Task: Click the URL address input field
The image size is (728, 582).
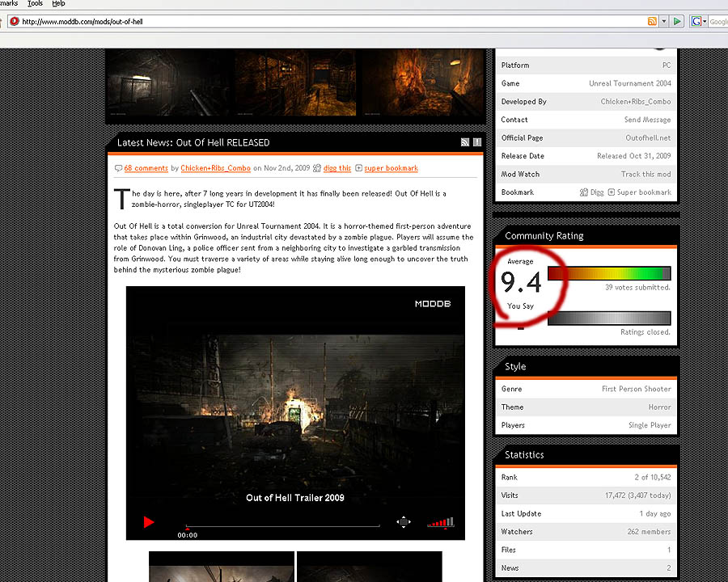Action: [x=324, y=21]
